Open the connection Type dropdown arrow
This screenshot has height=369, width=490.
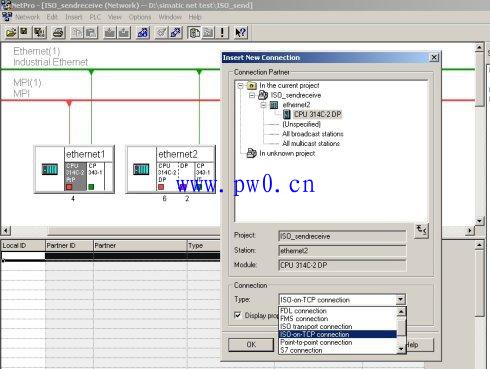tap(401, 299)
